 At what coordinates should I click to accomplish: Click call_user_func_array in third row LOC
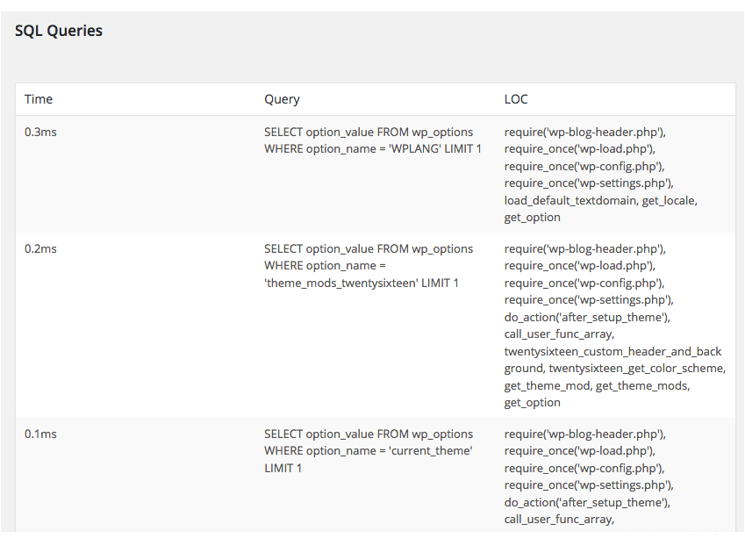(x=558, y=519)
